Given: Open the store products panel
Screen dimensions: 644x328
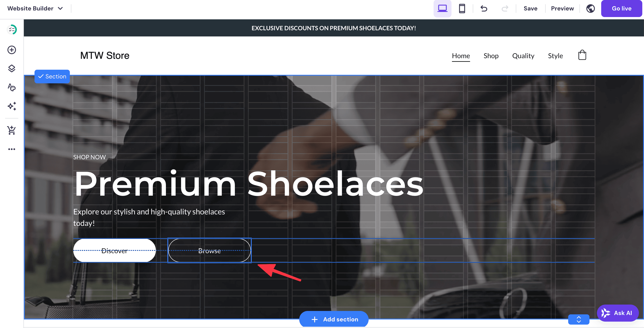Looking at the screenshot, I should 11,130.
